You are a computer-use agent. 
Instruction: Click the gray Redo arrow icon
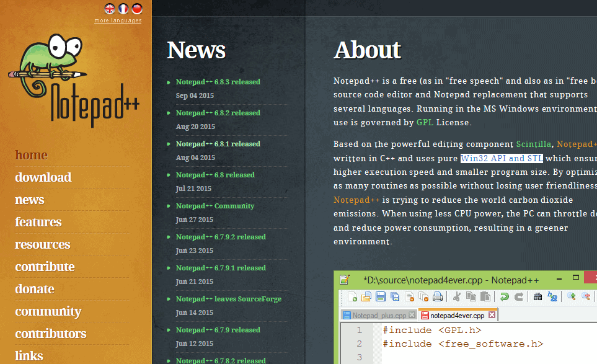pyautogui.click(x=518, y=296)
